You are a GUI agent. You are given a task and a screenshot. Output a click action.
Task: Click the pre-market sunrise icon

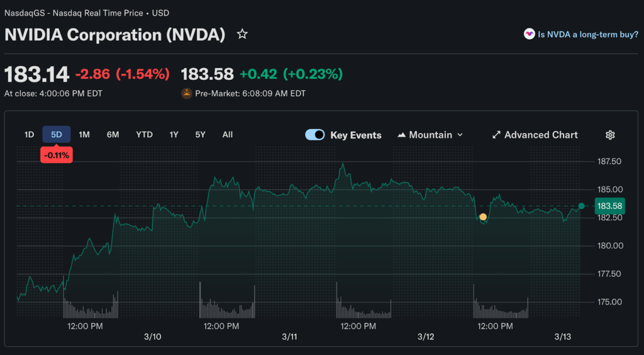tap(186, 93)
